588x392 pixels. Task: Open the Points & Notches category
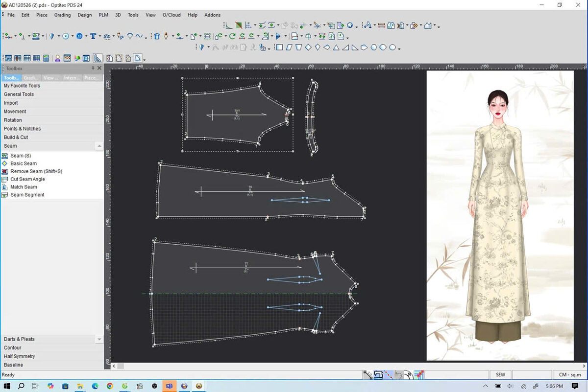tap(52, 129)
